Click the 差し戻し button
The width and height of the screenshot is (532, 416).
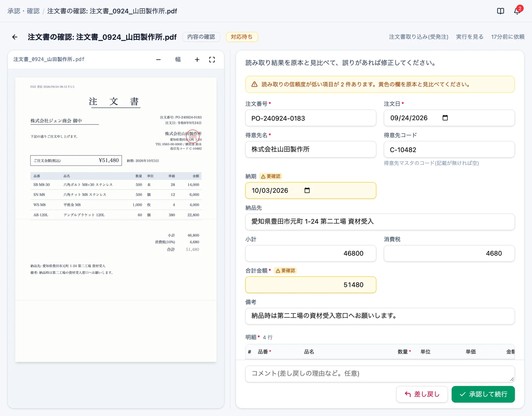point(422,394)
